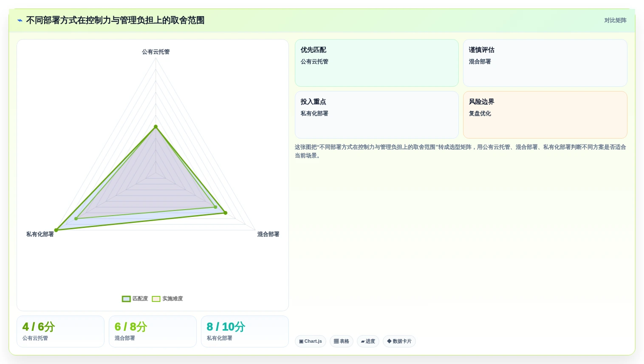Click the 6 / 8分 score card
The height and width of the screenshot is (364, 644).
point(153,332)
